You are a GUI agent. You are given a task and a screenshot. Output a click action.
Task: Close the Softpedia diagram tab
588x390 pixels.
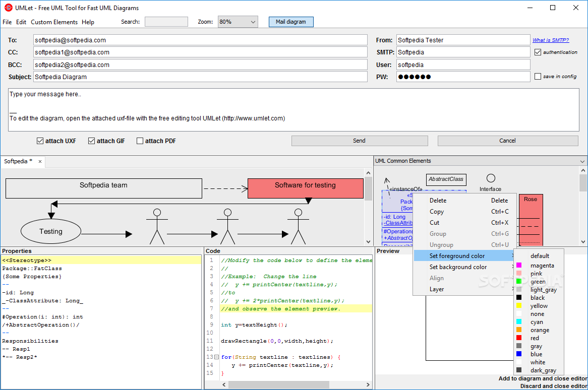point(40,162)
